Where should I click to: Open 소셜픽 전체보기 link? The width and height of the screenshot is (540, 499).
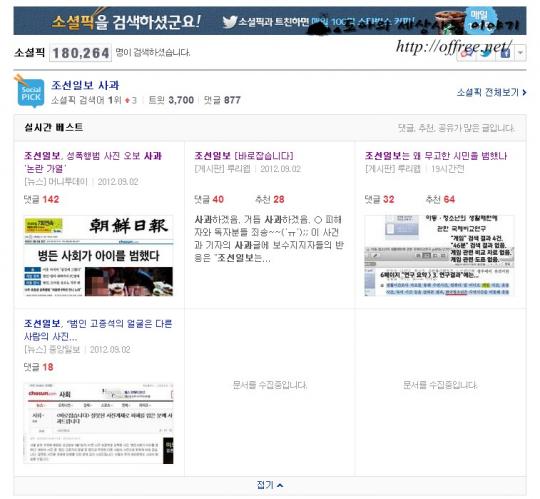click(491, 92)
